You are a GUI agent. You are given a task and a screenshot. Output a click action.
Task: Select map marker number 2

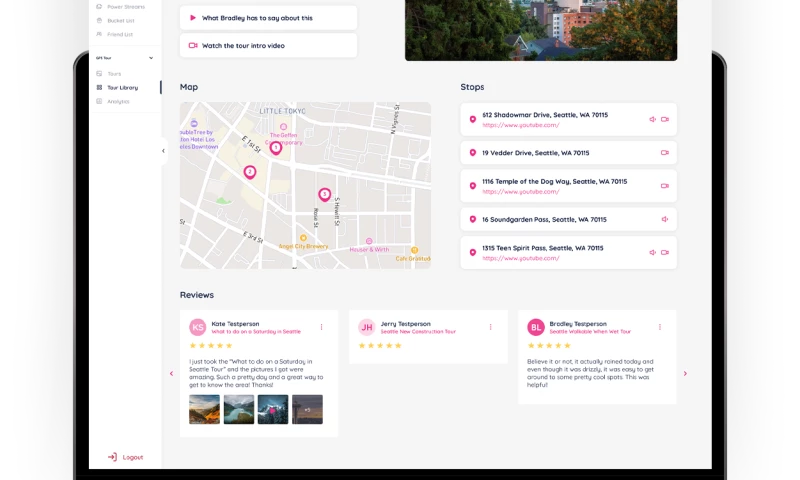point(249,172)
